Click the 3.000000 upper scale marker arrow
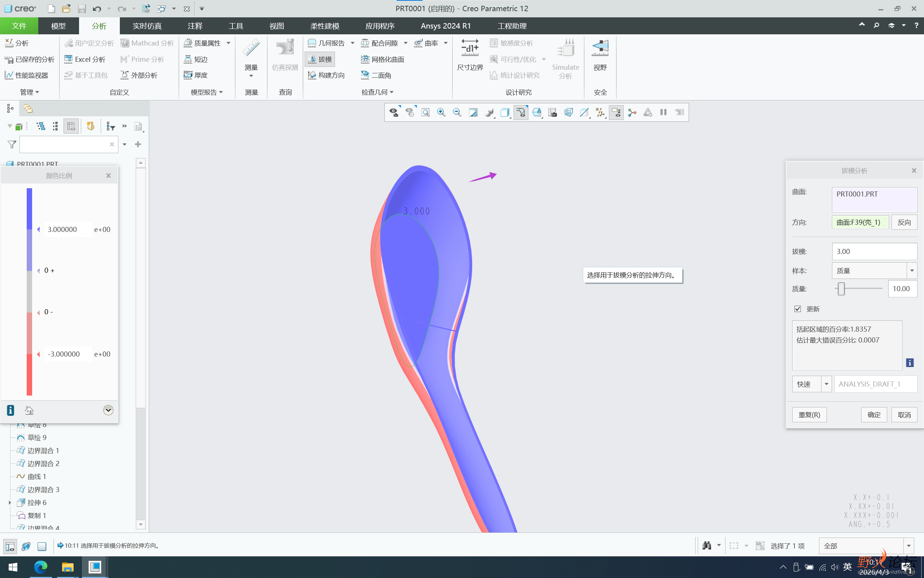 click(39, 229)
